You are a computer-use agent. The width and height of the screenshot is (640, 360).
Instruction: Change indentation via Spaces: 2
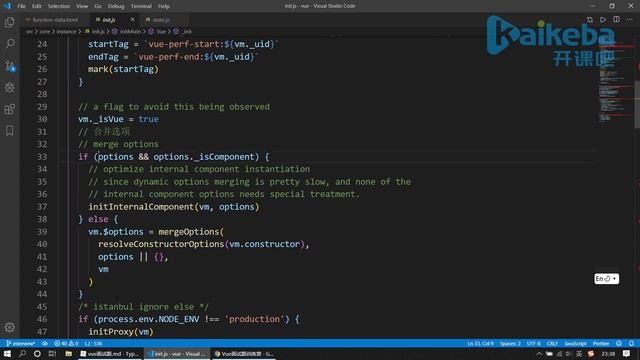pyautogui.click(x=510, y=343)
